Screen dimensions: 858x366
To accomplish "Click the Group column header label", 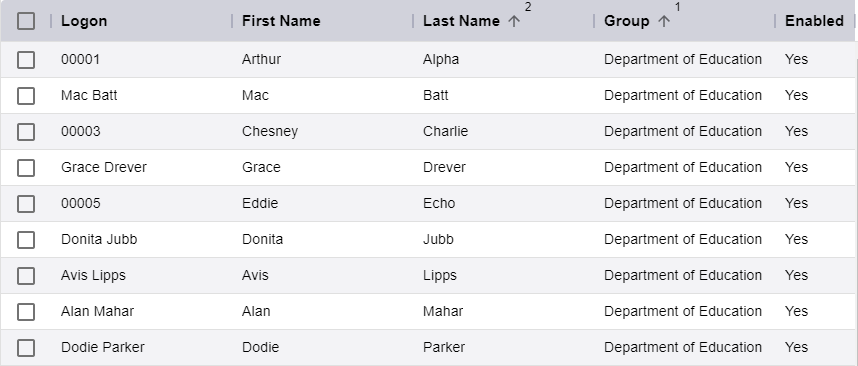I will pyautogui.click(x=627, y=21).
